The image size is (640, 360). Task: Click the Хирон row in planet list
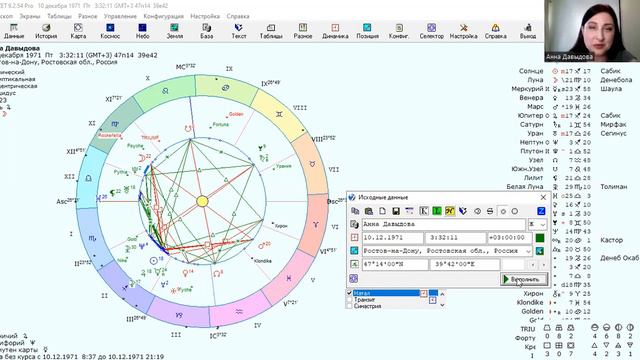coord(557,293)
